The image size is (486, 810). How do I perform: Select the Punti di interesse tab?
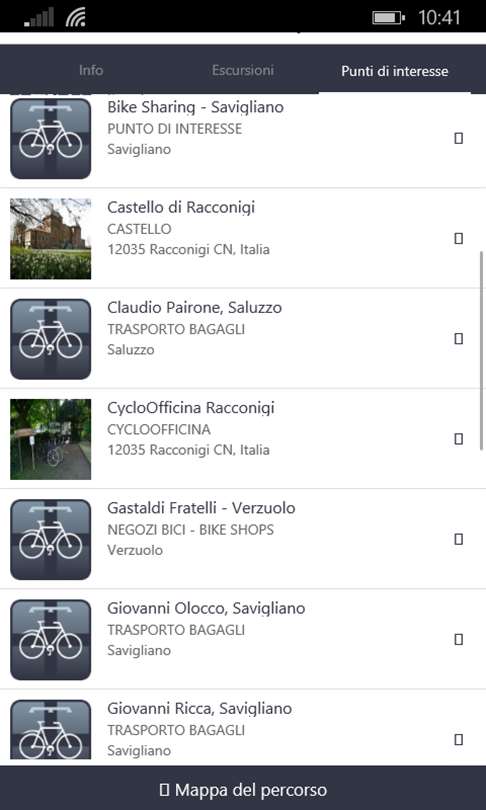pos(395,71)
